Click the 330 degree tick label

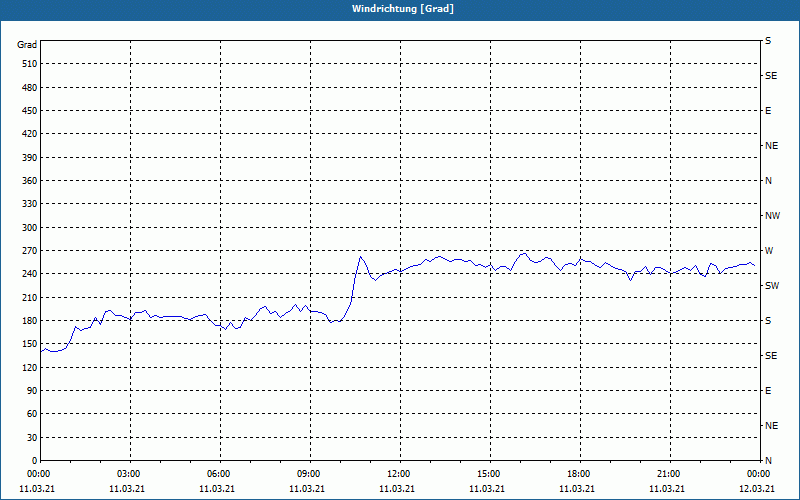(x=30, y=204)
